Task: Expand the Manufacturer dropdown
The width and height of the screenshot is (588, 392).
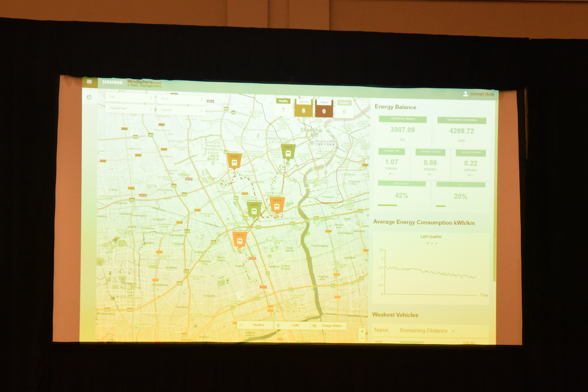Action: point(130,108)
